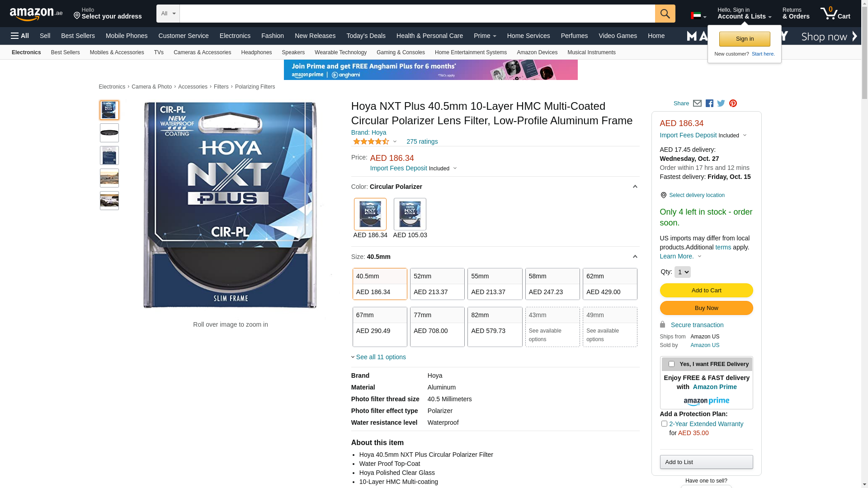
Task: Click the search magnifier button
Action: 665,14
